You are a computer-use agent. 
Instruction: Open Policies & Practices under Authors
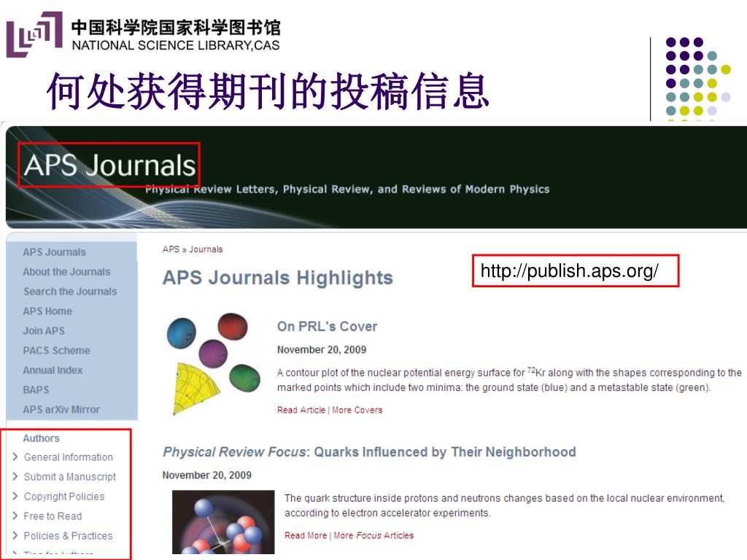(68, 536)
